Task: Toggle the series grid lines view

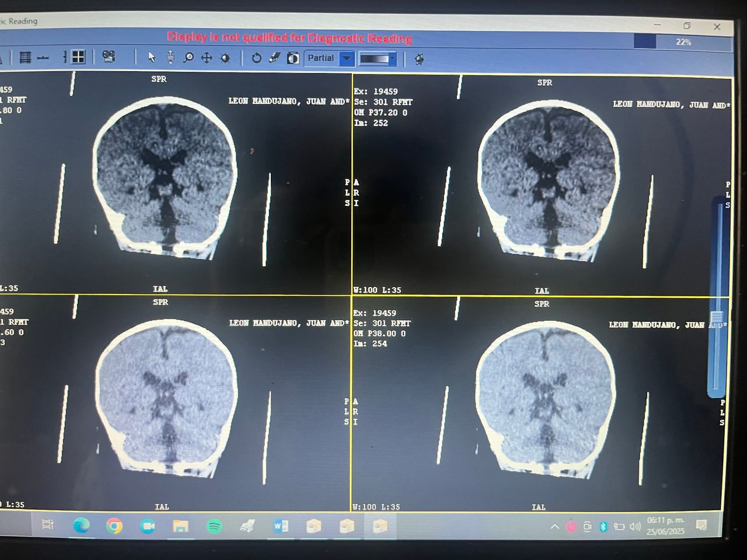Action: (25, 57)
